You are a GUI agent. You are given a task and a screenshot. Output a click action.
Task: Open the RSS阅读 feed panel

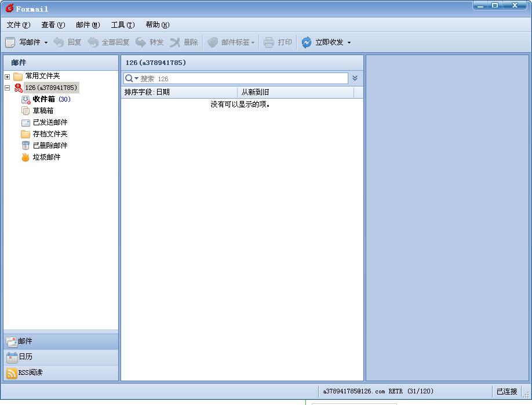30,373
